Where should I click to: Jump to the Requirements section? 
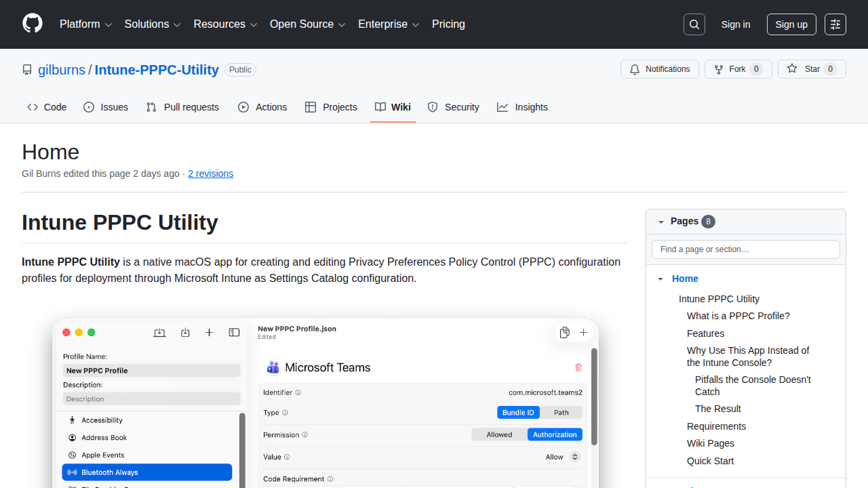pos(716,426)
